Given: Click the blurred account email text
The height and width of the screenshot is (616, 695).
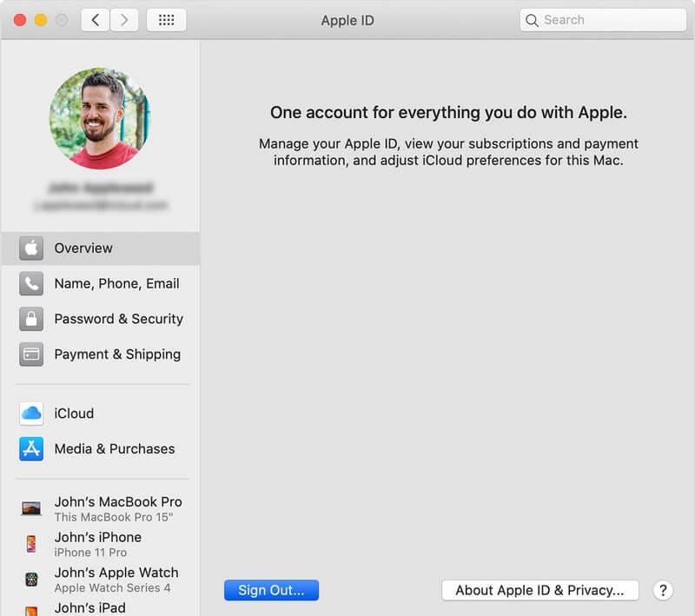Looking at the screenshot, I should pyautogui.click(x=101, y=205).
